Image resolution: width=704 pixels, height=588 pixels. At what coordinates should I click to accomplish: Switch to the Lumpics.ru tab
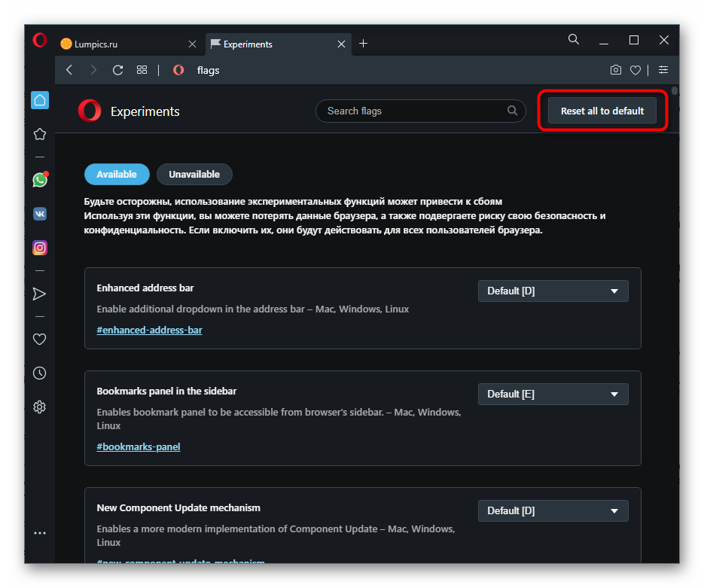point(120,44)
